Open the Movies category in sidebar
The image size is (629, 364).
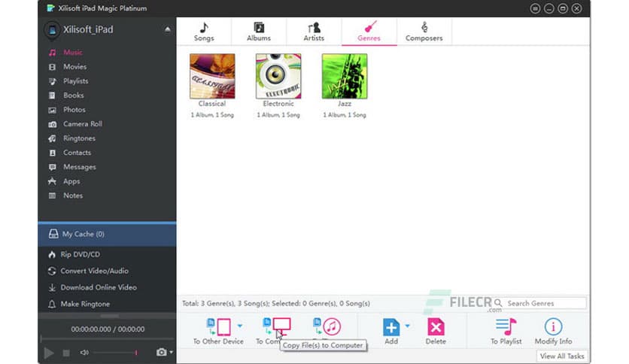click(74, 67)
